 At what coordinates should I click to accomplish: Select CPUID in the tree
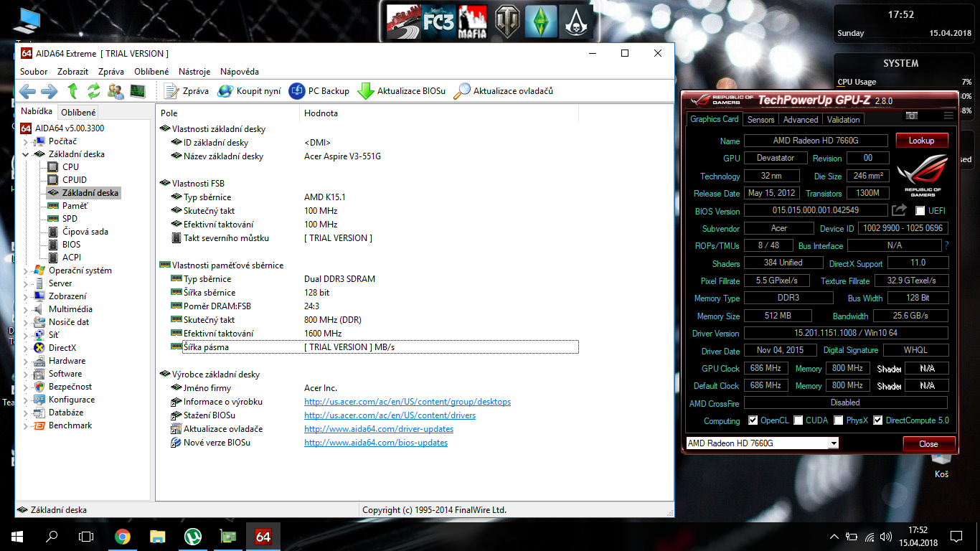click(x=75, y=180)
